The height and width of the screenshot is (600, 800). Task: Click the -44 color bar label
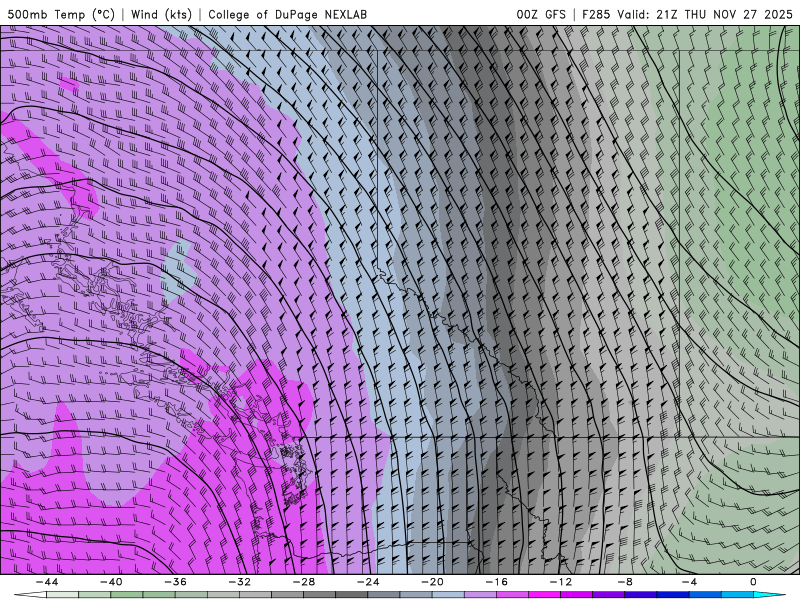coord(46,582)
